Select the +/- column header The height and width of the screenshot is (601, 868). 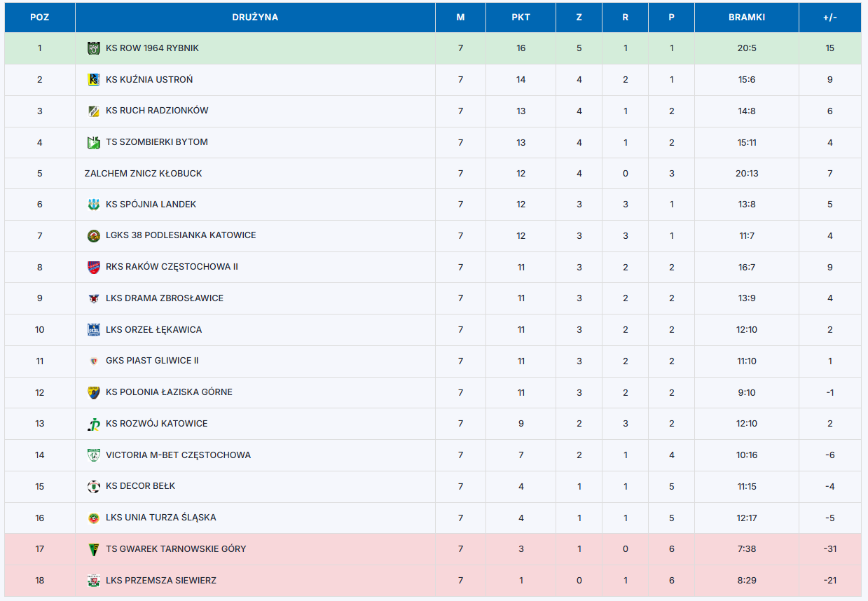coord(829,18)
